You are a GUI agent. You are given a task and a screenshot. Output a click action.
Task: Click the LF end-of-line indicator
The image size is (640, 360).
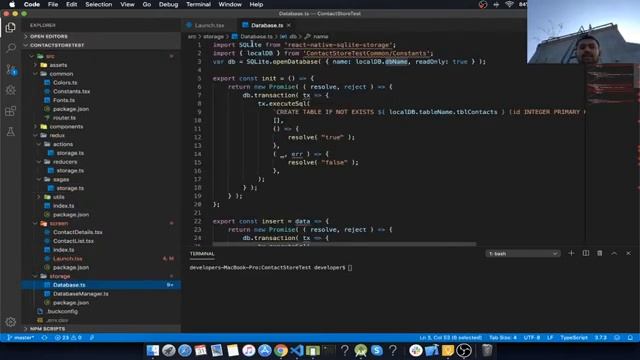(x=550, y=338)
